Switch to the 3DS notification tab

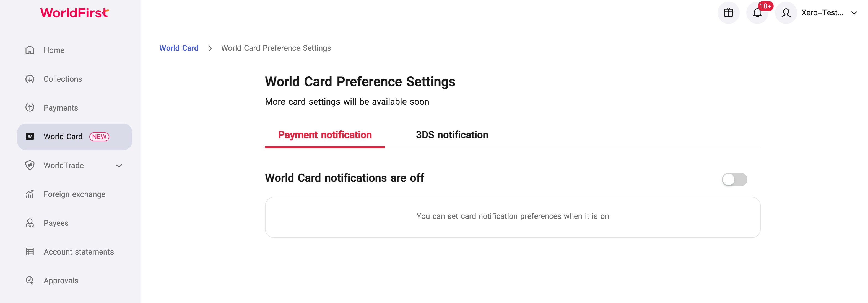(x=451, y=135)
